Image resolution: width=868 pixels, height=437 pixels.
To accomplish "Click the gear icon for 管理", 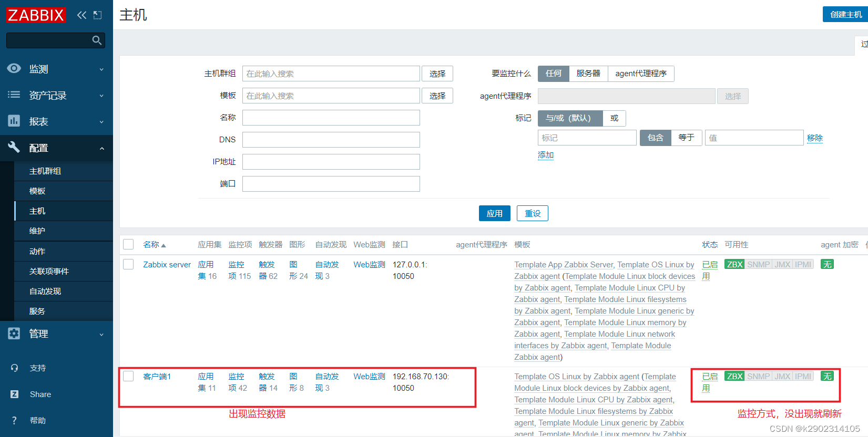I will tap(14, 334).
